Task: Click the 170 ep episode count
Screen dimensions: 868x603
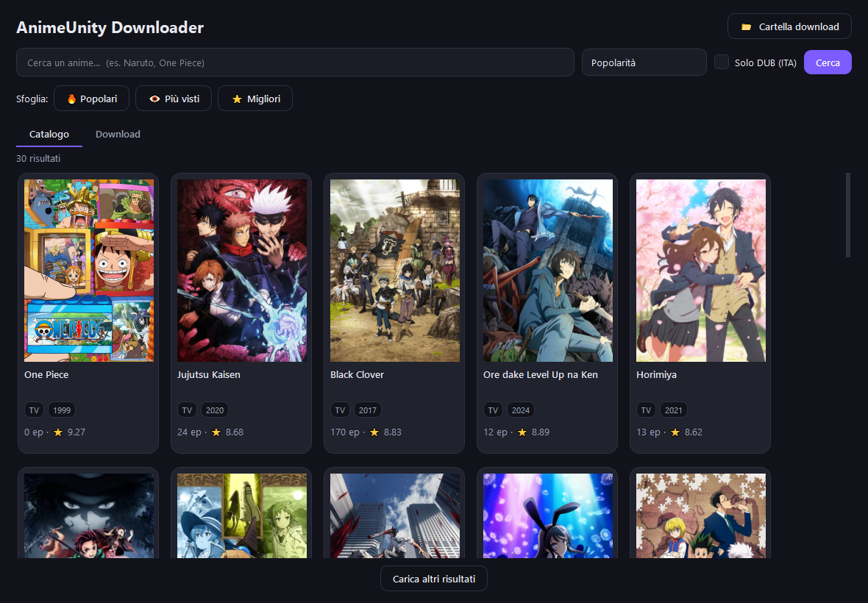Action: 345,432
